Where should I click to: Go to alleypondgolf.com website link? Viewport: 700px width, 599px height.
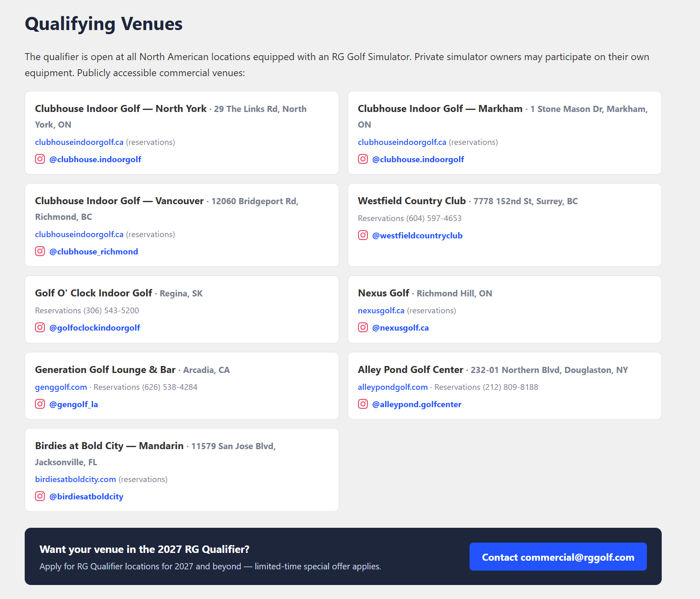[393, 387]
